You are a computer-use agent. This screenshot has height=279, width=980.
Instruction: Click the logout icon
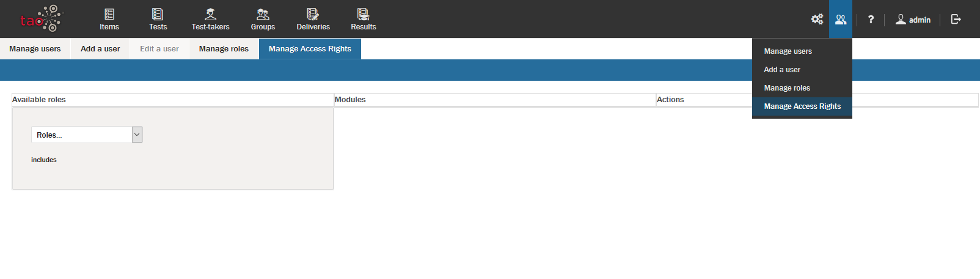[x=956, y=20]
